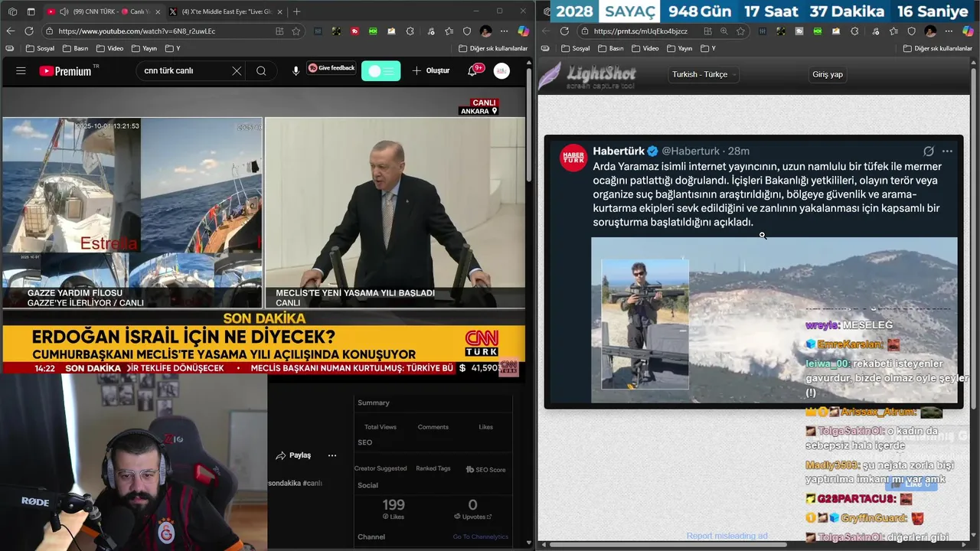The height and width of the screenshot is (551, 980).
Task: Open Basın bookmarks folder in right browser
Action: [x=611, y=48]
